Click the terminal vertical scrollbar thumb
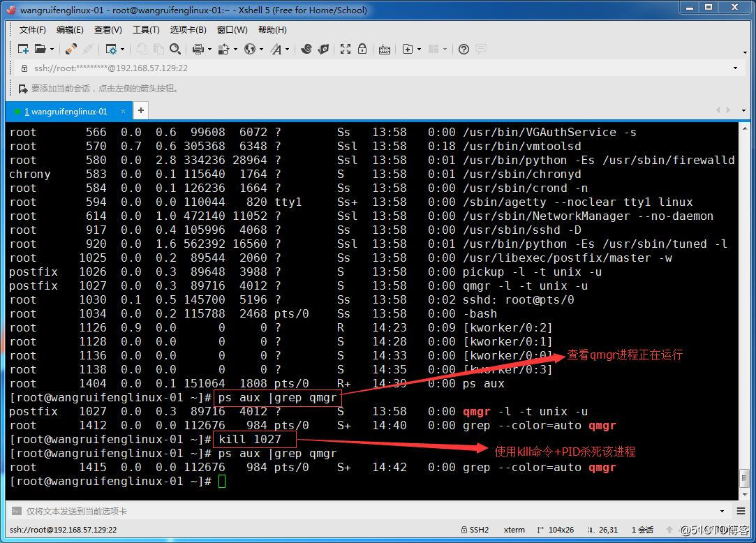The image size is (756, 543). click(x=744, y=478)
